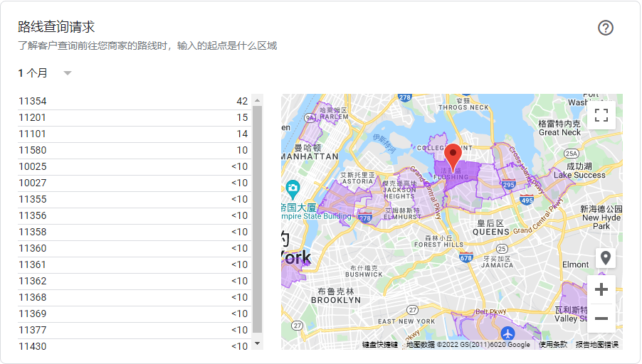Click the zip list scrollbar down arrow
The width and height of the screenshot is (642, 364).
257,343
